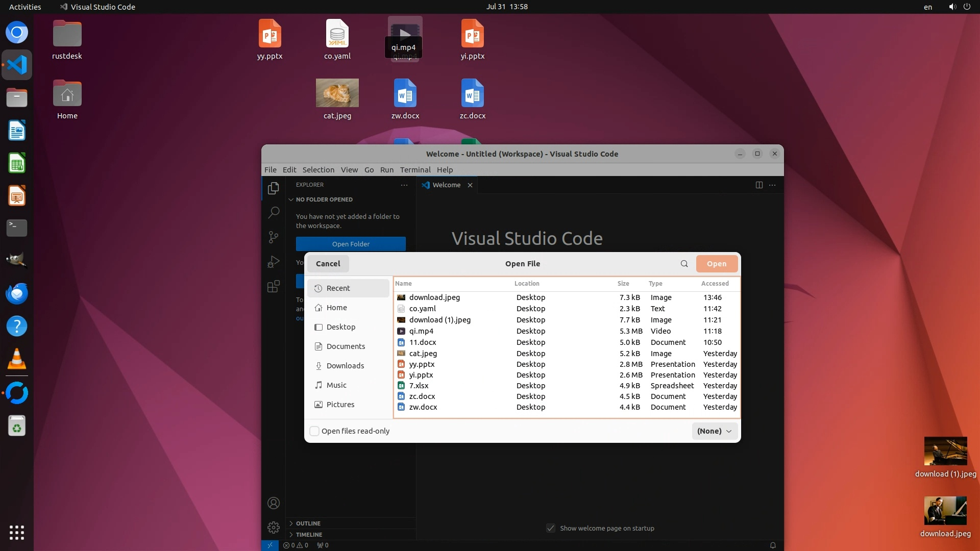Open the Source Control view icon
Image resolution: width=980 pixels, height=551 pixels.
click(274, 237)
